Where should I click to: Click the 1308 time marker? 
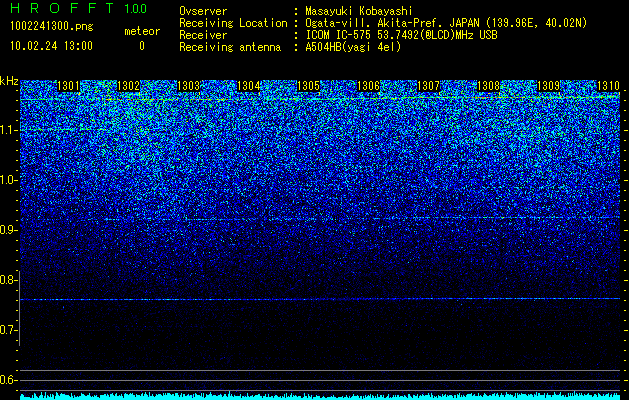[x=489, y=86]
